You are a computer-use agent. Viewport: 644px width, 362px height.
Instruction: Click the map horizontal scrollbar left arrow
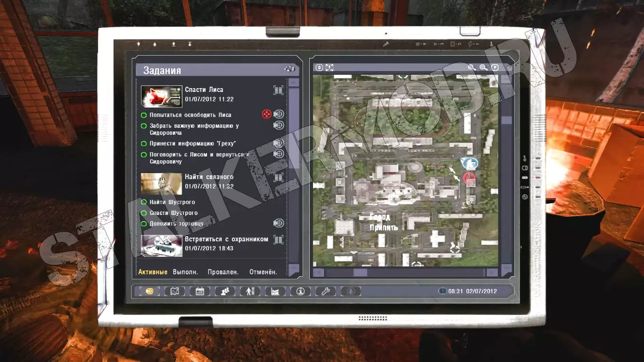319,272
